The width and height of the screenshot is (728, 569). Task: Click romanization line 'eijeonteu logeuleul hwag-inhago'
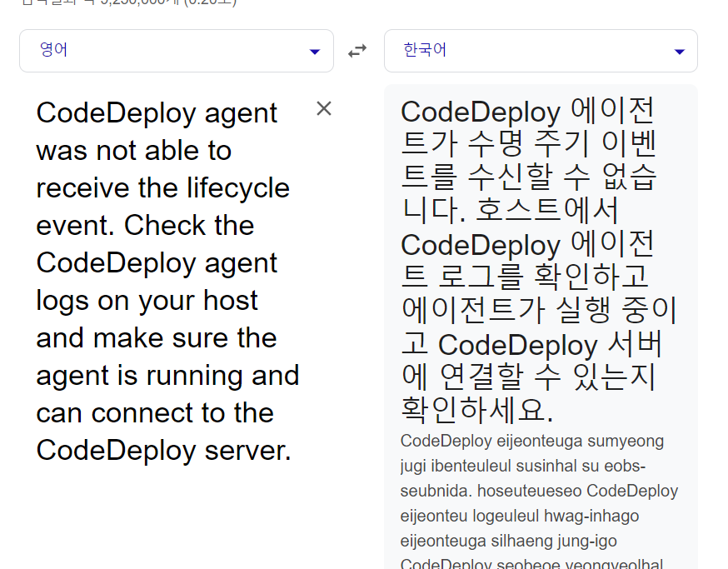(520, 516)
